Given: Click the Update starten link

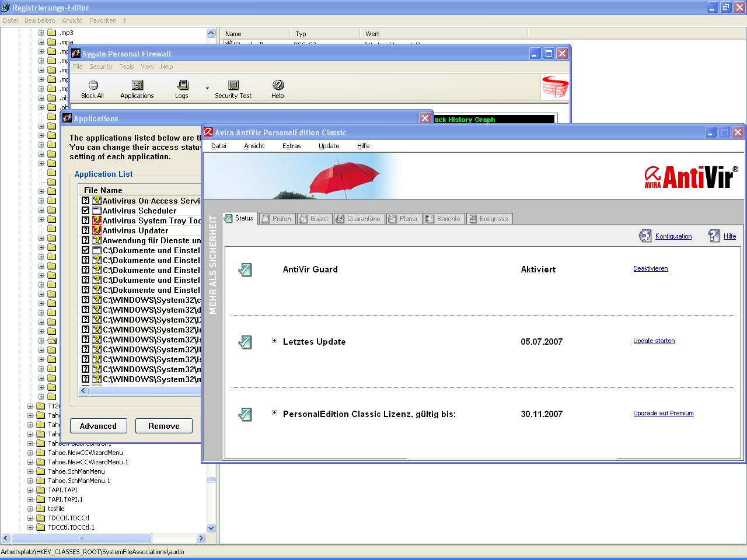Looking at the screenshot, I should click(x=654, y=341).
